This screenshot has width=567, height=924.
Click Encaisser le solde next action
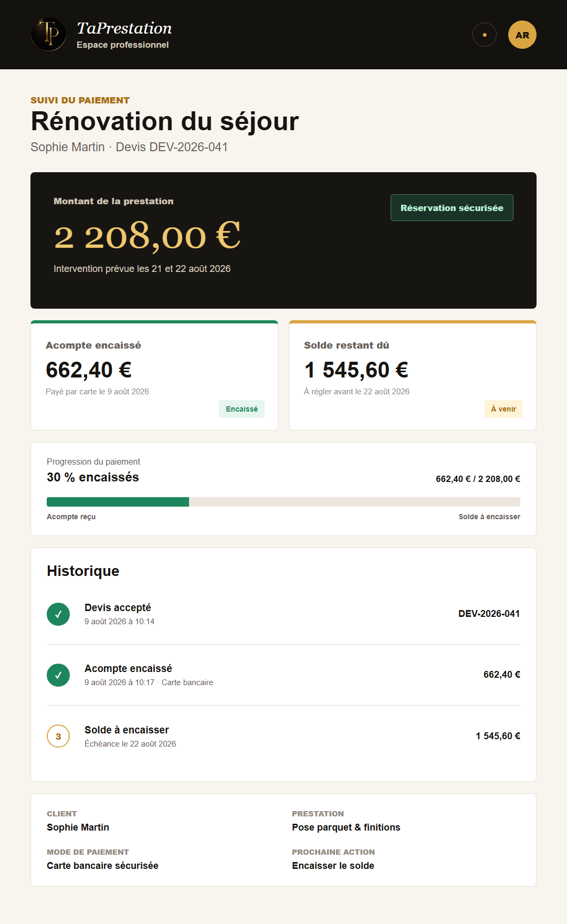(333, 866)
